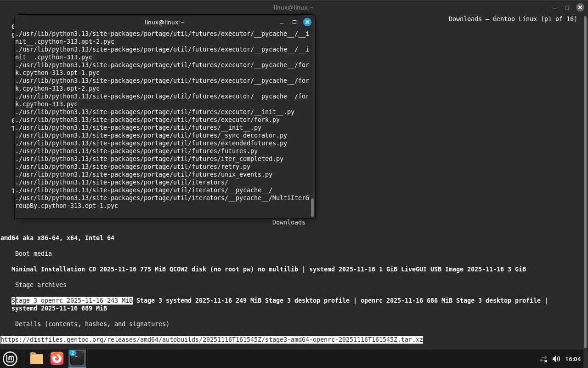Open Details (contents, hashes, and signatures) link
588x368 pixels.
click(x=92, y=324)
